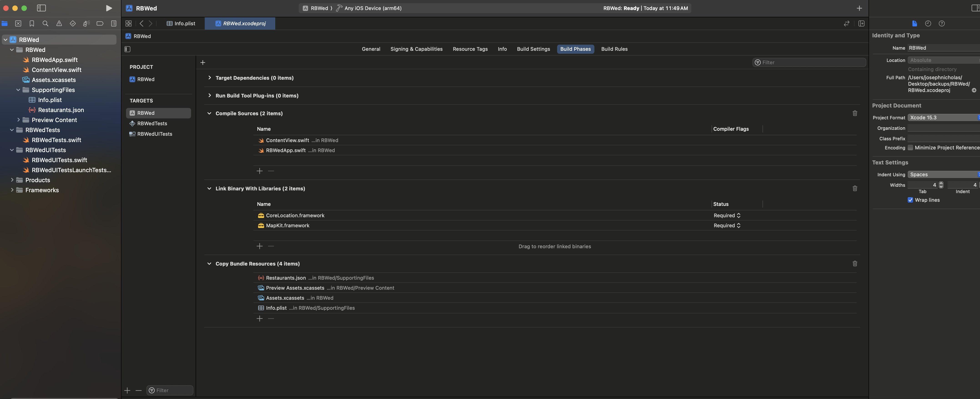Add a resource to Copy Bundle Resources
Image resolution: width=980 pixels, height=399 pixels.
click(260, 319)
